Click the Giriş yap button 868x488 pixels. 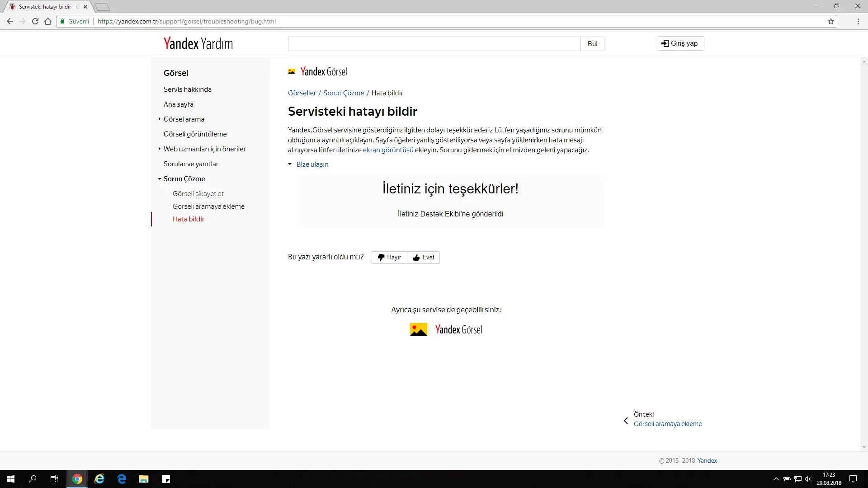680,43
